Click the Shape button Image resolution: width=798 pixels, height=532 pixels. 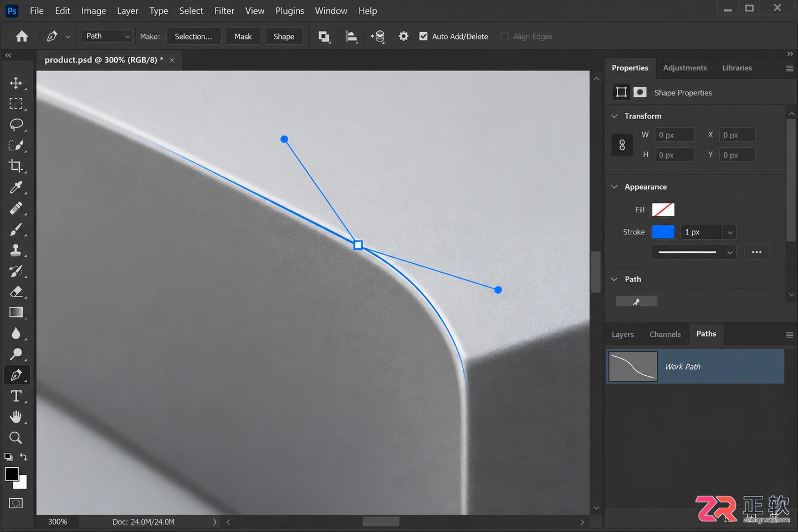(x=284, y=37)
